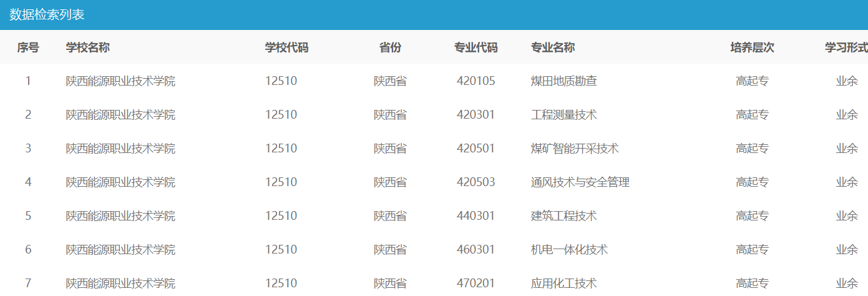Click 陕西省 in the 建筑工程技术 row
This screenshot has width=868, height=296.
pos(391,216)
